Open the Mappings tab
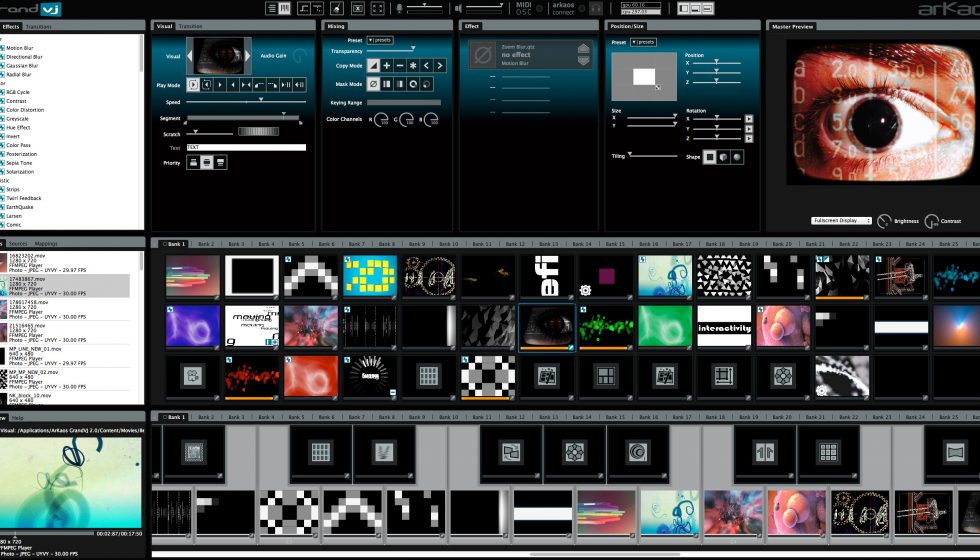 point(46,244)
